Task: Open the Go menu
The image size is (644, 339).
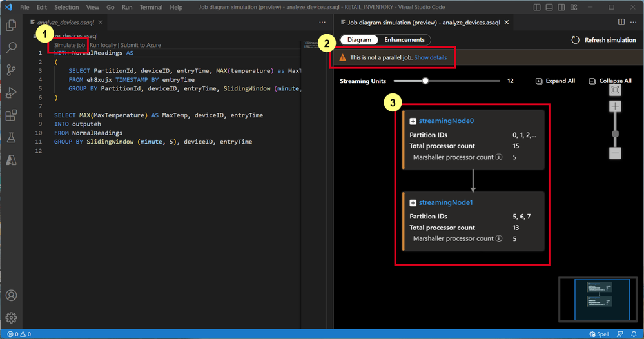Action: point(110,7)
